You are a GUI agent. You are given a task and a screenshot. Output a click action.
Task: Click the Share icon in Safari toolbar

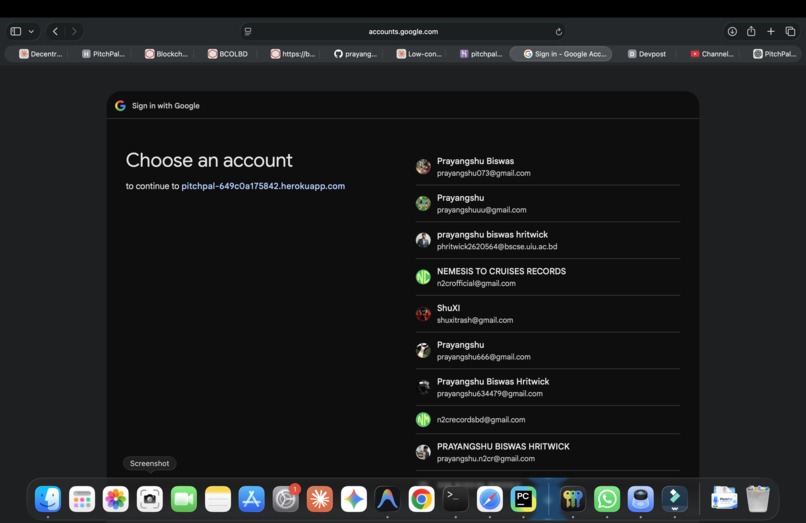tap(751, 31)
